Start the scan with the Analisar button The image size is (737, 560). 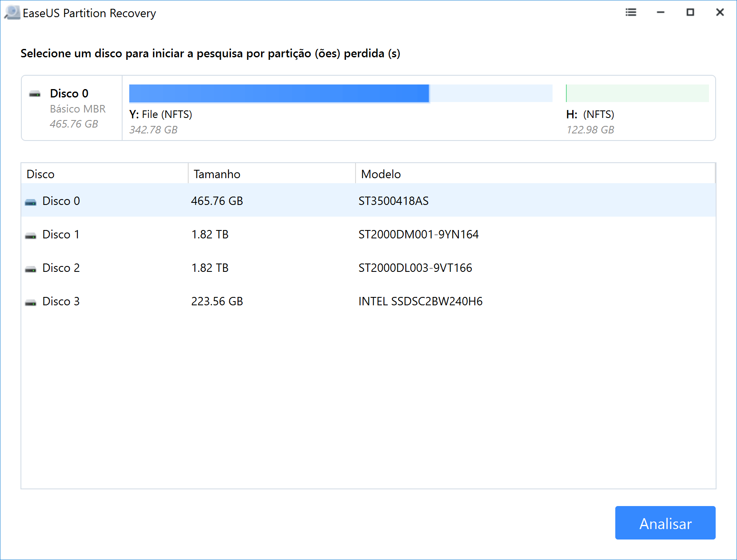(x=665, y=523)
